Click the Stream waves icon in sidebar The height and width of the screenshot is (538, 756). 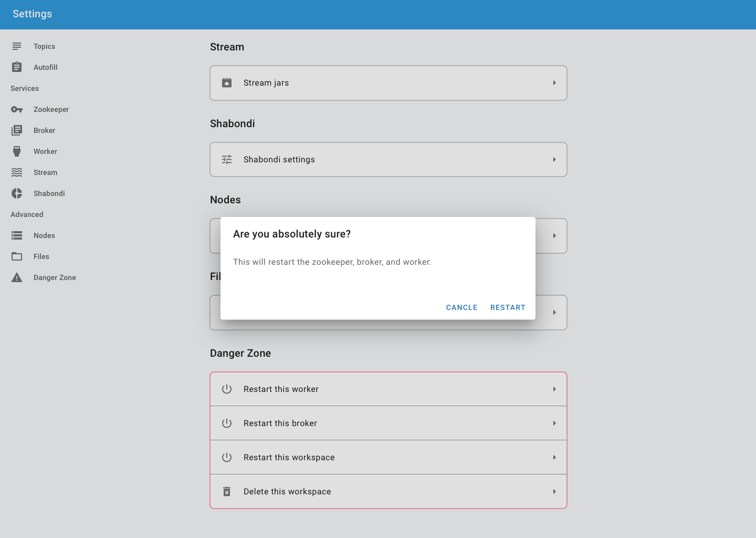[17, 172]
